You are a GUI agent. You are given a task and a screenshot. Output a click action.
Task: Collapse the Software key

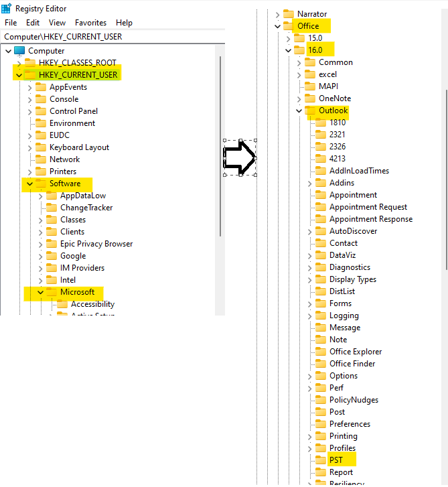(x=30, y=184)
